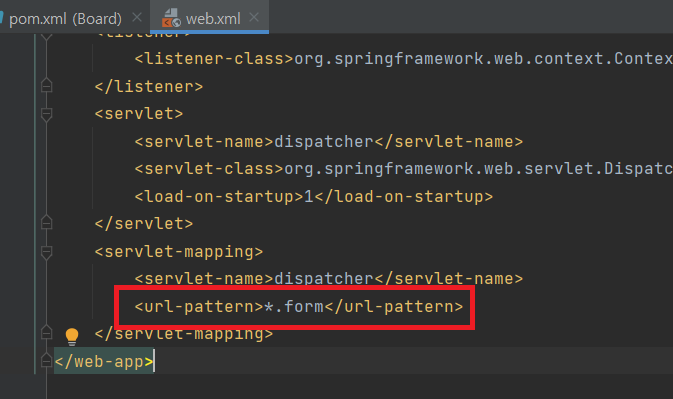Close the web.xml tab
The width and height of the screenshot is (673, 399).
coord(254,17)
